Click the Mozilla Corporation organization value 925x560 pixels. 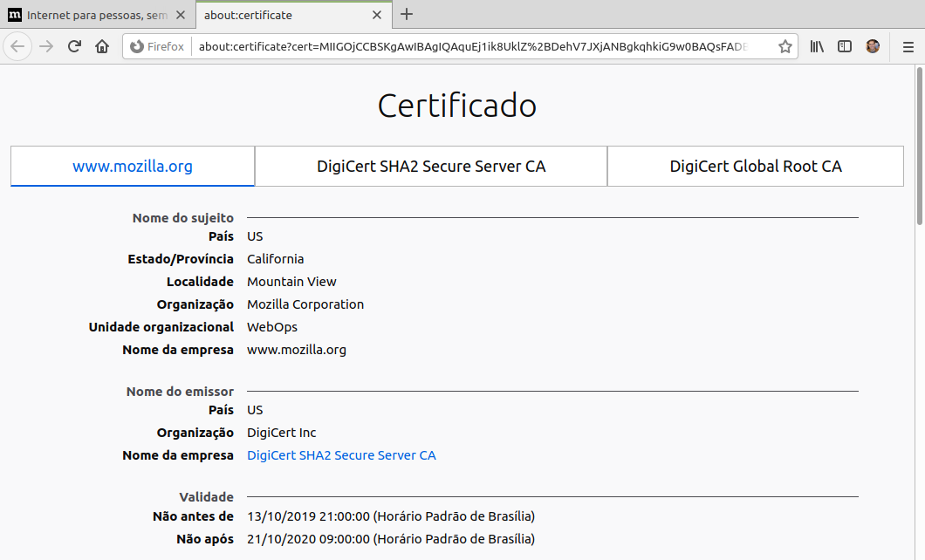(305, 304)
